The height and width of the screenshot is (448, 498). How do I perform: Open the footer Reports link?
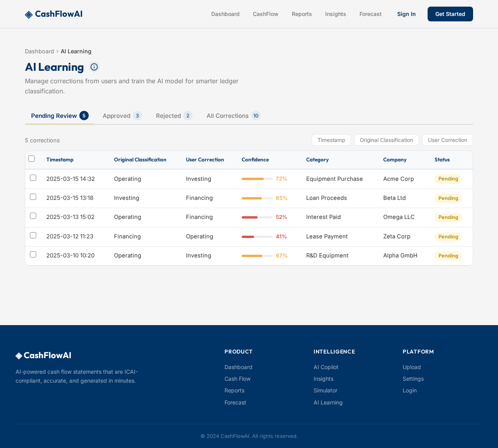pyautogui.click(x=234, y=390)
